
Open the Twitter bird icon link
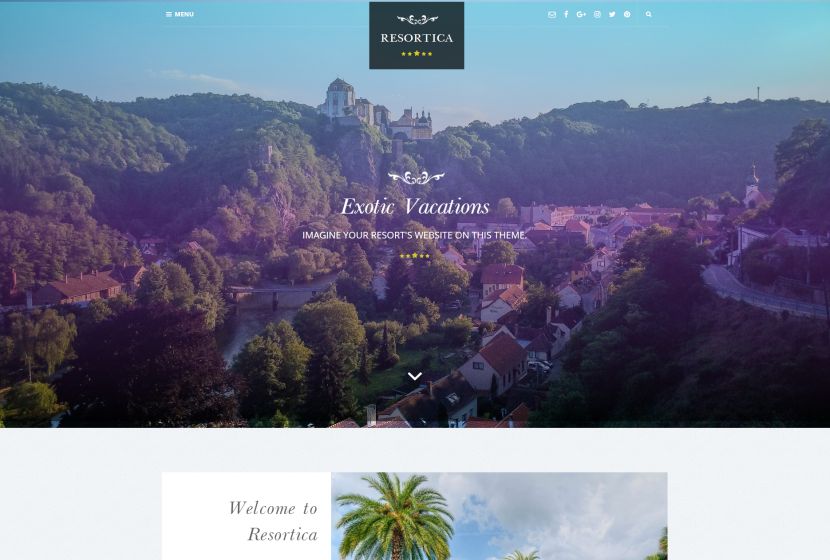point(612,15)
